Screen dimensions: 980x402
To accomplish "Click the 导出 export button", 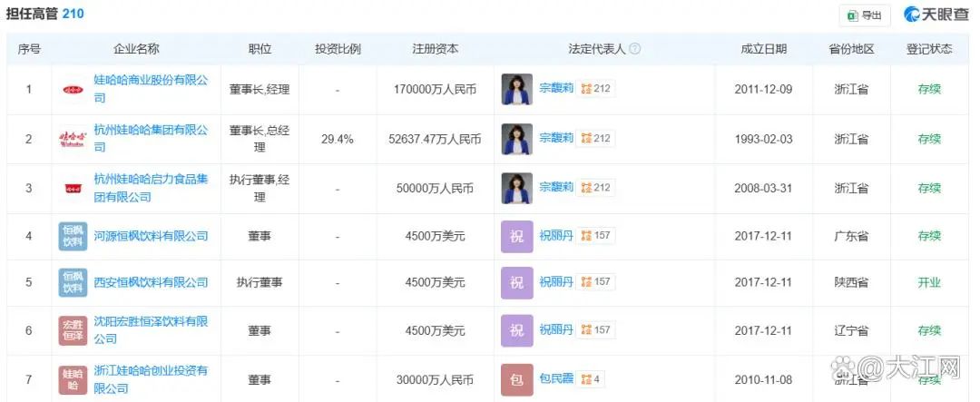I will (x=865, y=15).
